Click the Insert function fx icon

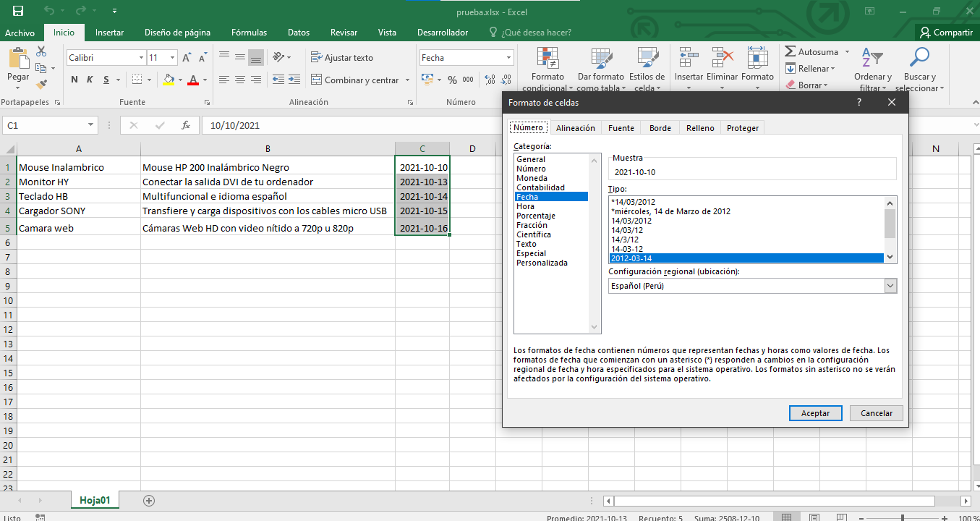186,125
